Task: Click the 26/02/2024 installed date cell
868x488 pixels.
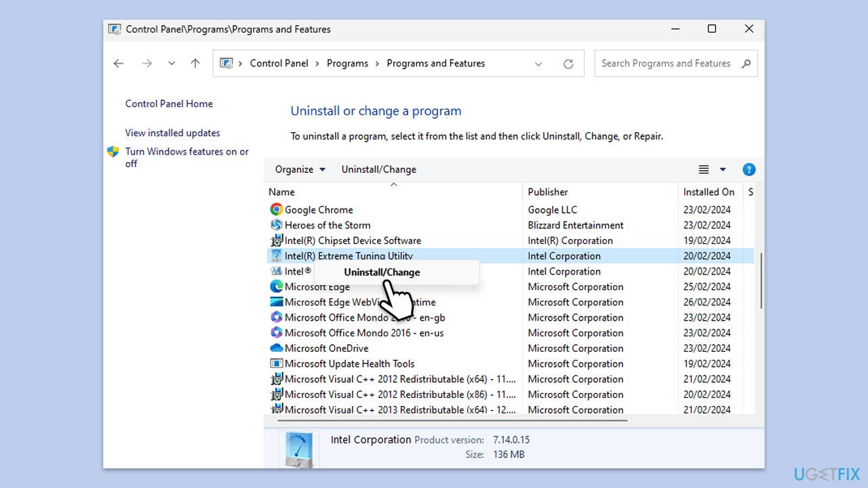Action: click(x=707, y=302)
